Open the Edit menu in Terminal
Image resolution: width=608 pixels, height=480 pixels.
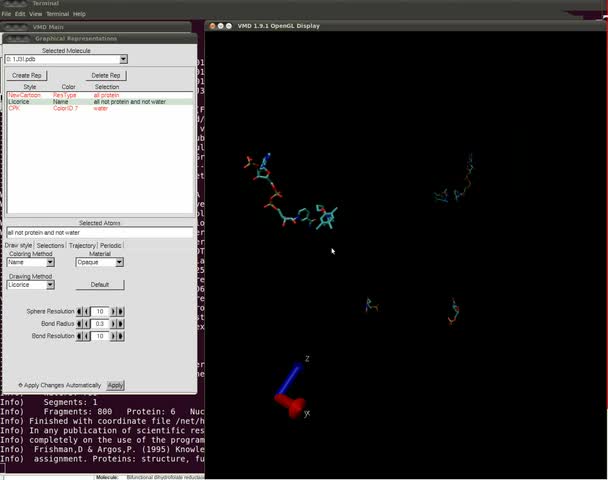pos(20,14)
